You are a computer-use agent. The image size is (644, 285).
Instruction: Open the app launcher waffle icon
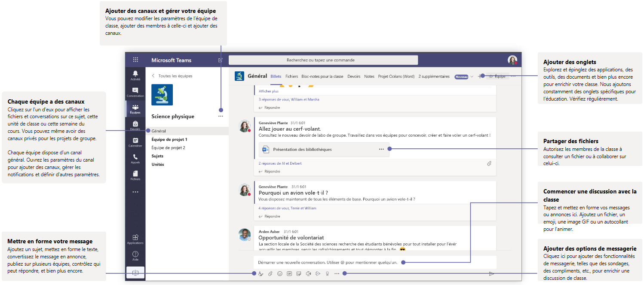pos(135,60)
